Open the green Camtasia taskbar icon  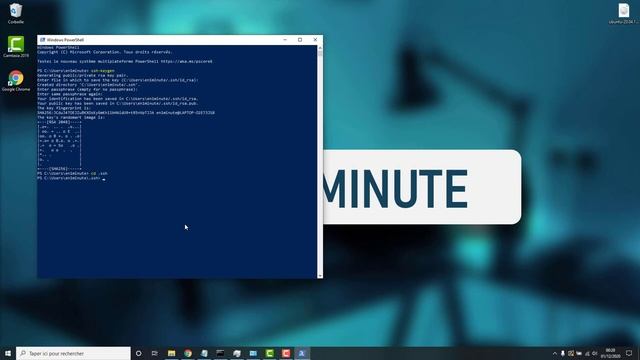(269, 353)
